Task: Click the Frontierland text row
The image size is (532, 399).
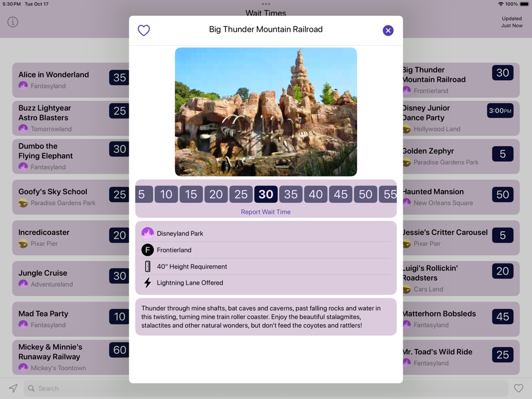Action: [265, 250]
